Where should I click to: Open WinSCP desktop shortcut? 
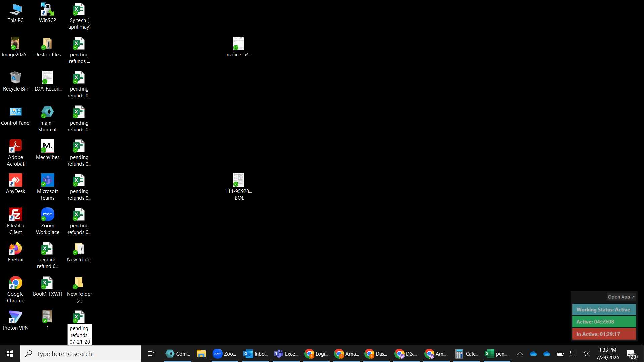coord(47,13)
